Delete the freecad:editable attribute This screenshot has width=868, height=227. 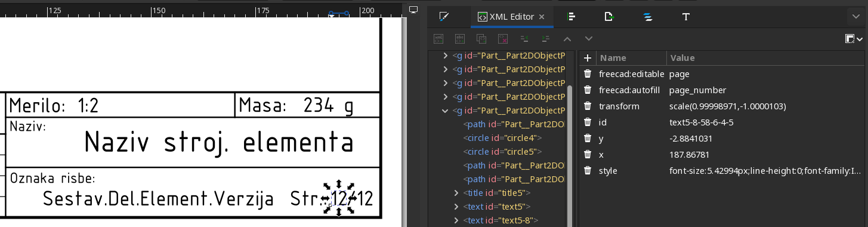[588, 74]
